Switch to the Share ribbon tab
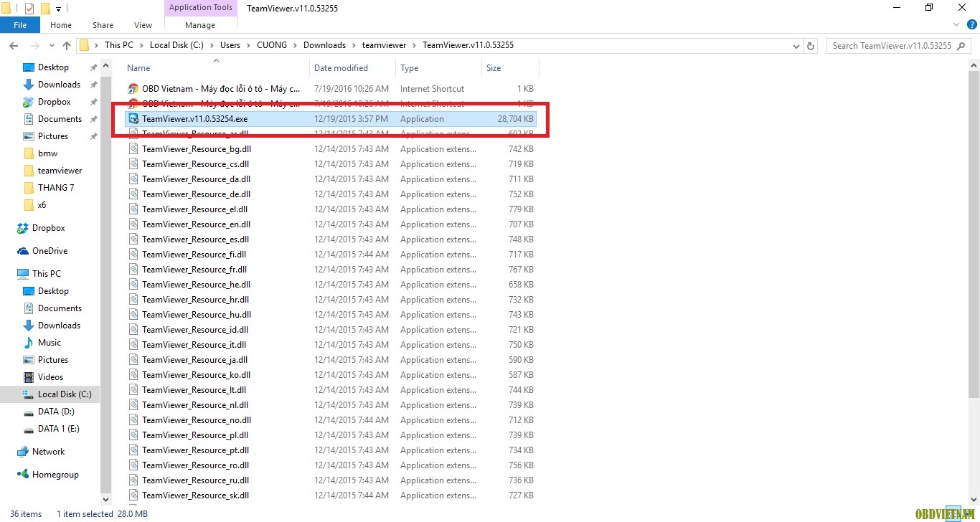980x522 pixels. 103,25
